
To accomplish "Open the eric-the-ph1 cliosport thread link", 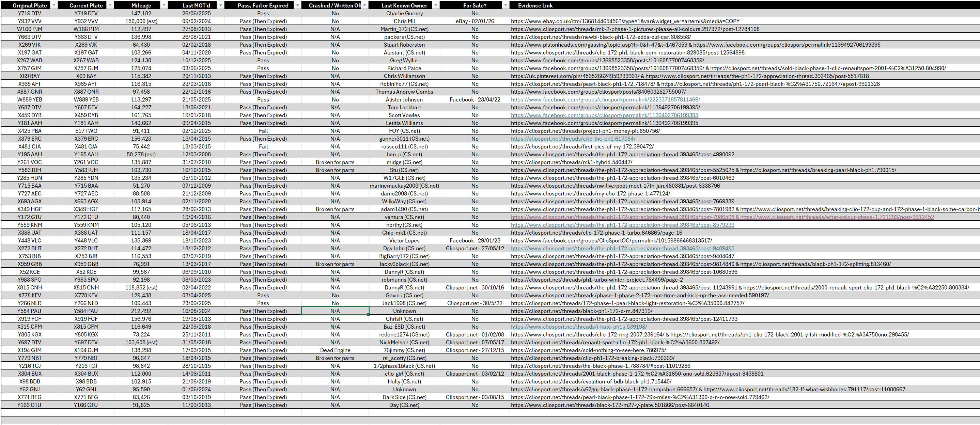I will tap(573, 139).
